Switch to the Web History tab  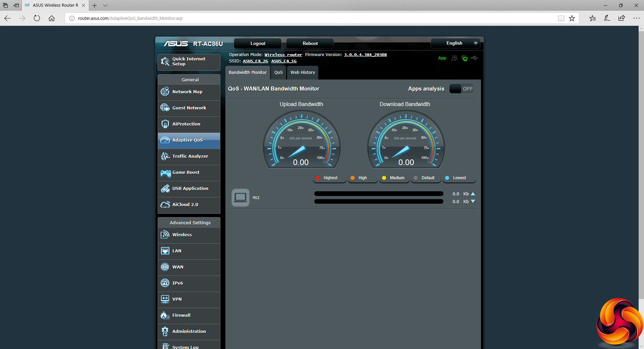click(x=303, y=72)
